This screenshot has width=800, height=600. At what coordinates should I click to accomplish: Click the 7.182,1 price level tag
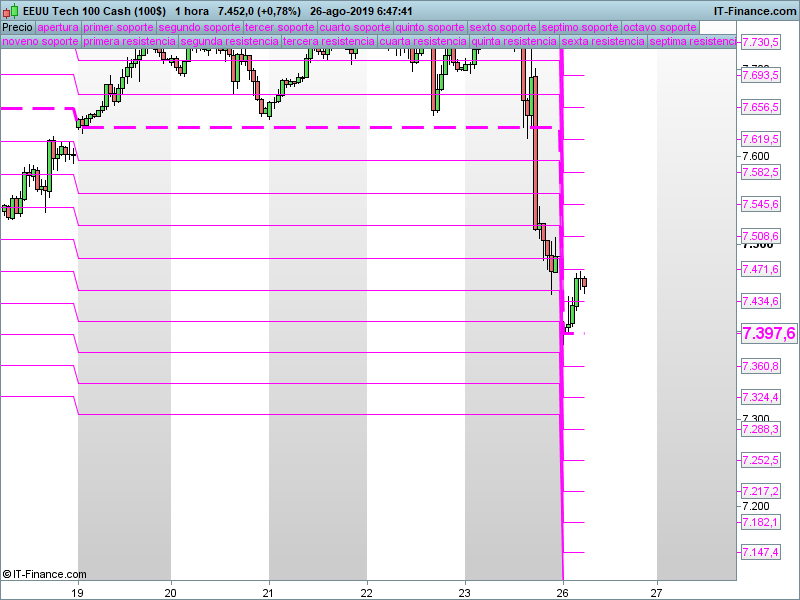tap(760, 522)
